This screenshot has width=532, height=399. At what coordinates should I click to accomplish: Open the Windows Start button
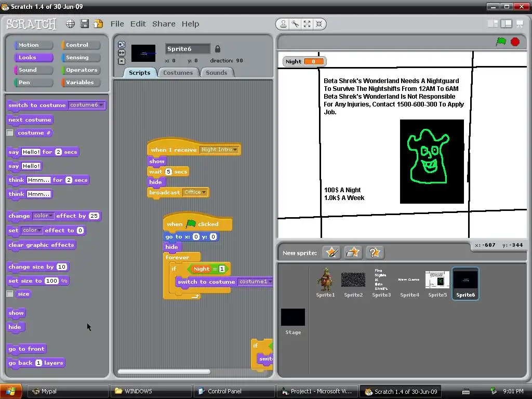(x=11, y=391)
